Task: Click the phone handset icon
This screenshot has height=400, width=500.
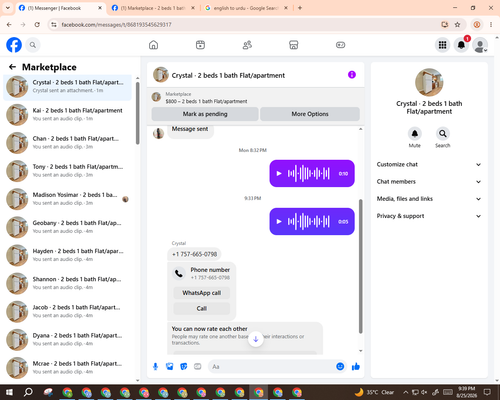Action: pyautogui.click(x=179, y=273)
